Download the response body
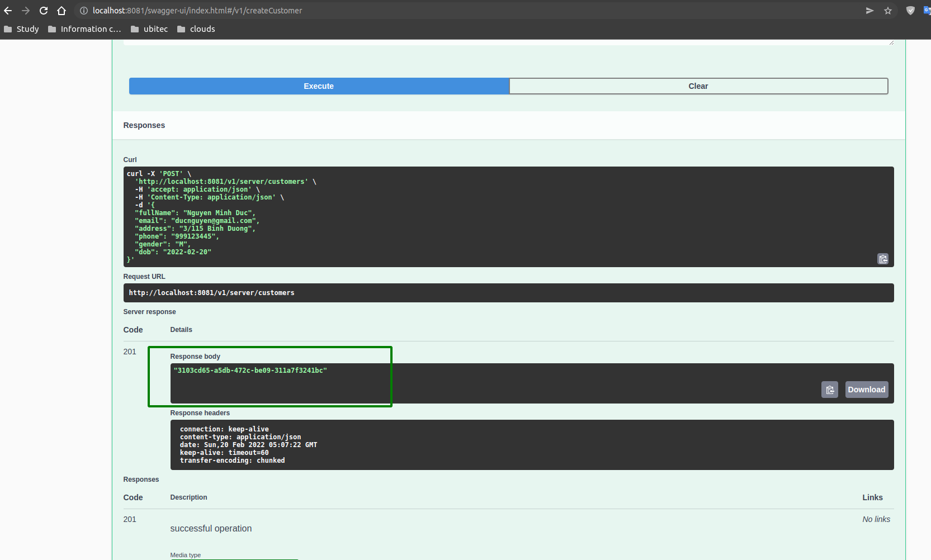 [867, 390]
